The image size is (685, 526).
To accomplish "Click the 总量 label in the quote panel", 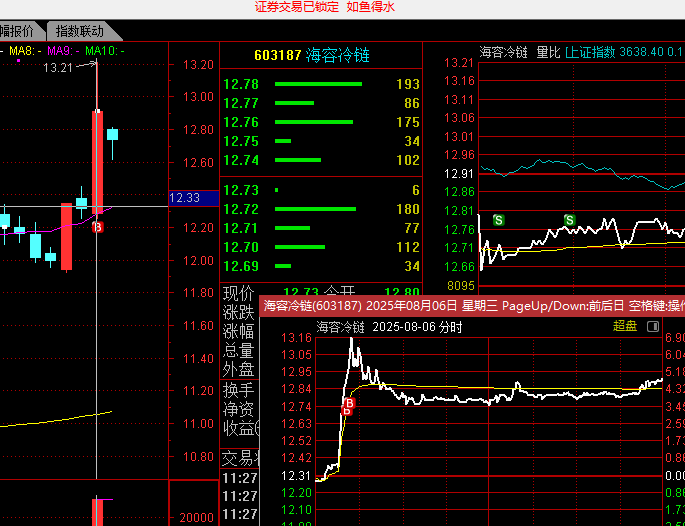I will coord(239,350).
